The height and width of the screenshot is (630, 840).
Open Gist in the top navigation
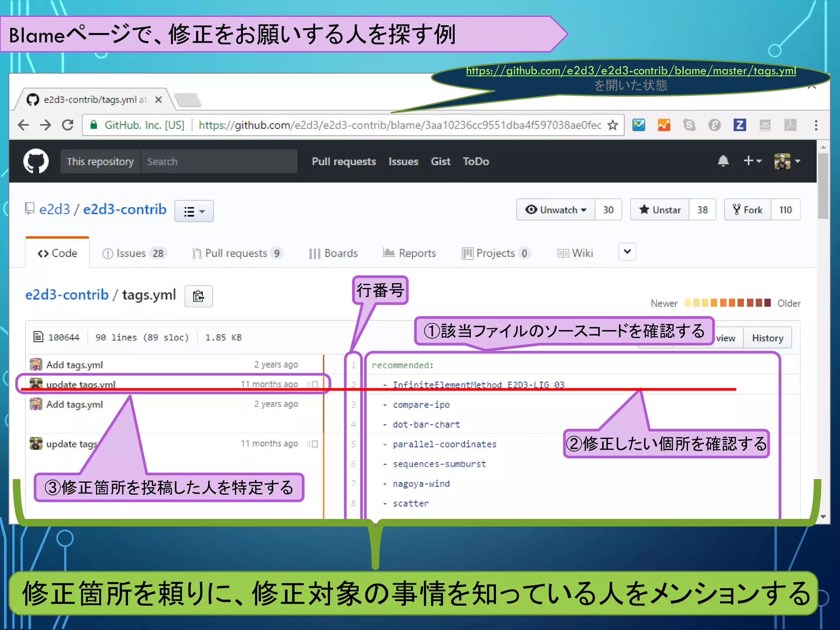pyautogui.click(x=441, y=162)
